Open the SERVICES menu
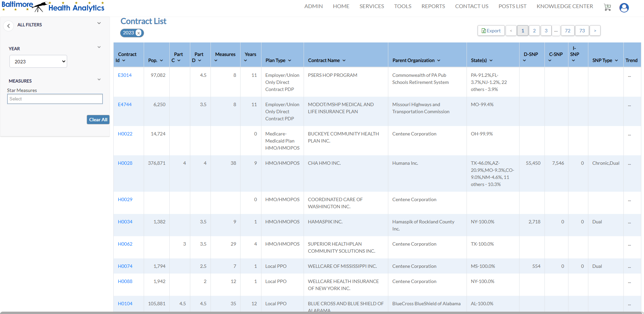The image size is (644, 314). pyautogui.click(x=372, y=6)
